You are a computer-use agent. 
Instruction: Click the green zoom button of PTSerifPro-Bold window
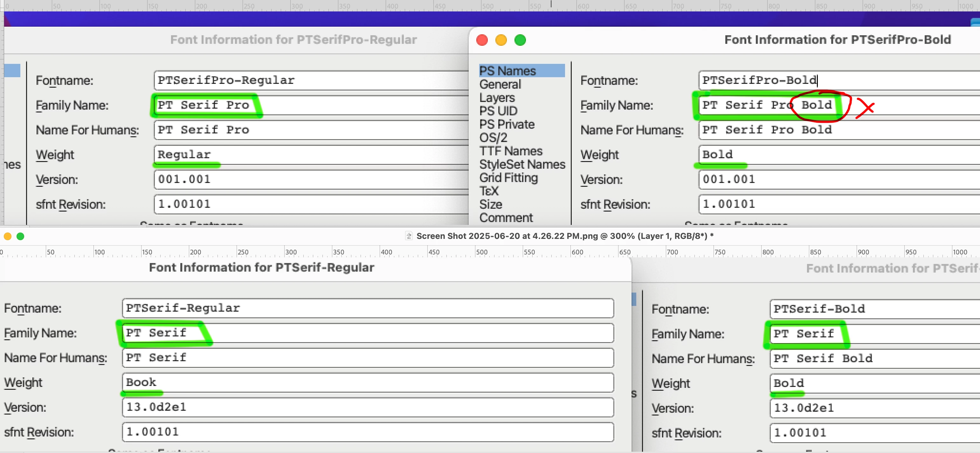(x=520, y=40)
